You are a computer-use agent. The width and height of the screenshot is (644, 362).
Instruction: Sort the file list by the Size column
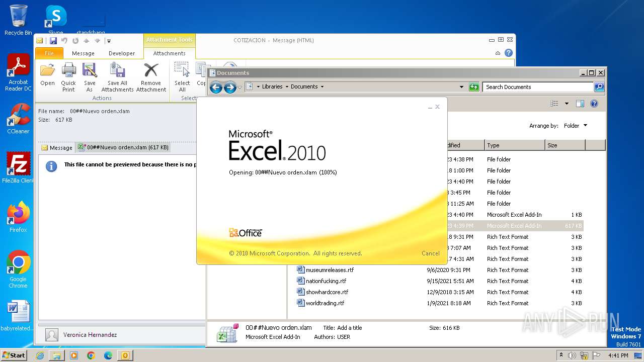(565, 145)
